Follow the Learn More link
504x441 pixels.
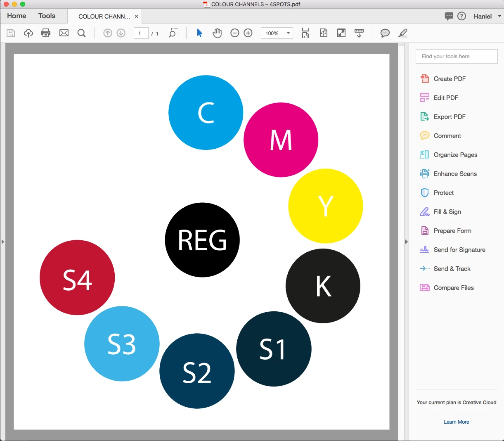click(456, 422)
